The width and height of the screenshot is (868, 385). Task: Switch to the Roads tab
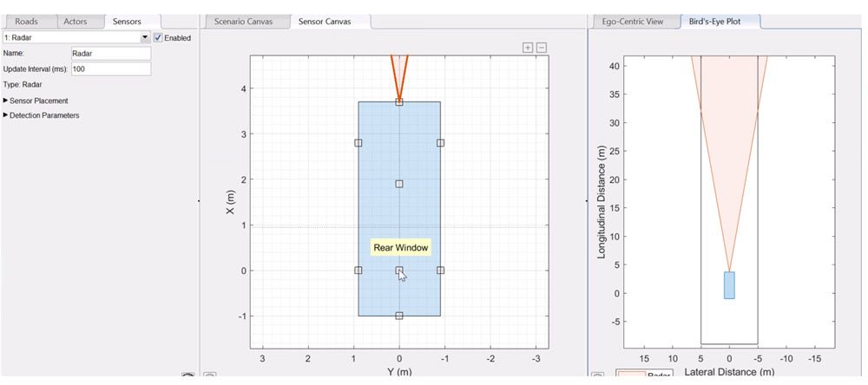tap(26, 22)
